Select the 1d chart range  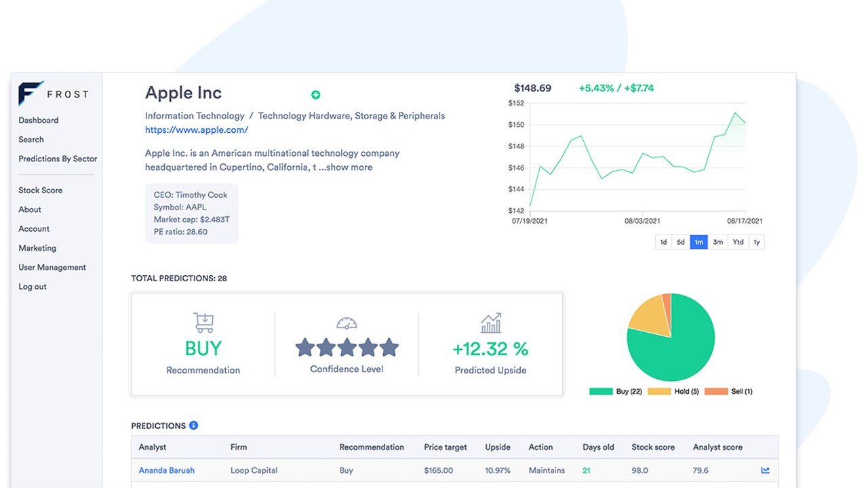click(x=664, y=242)
